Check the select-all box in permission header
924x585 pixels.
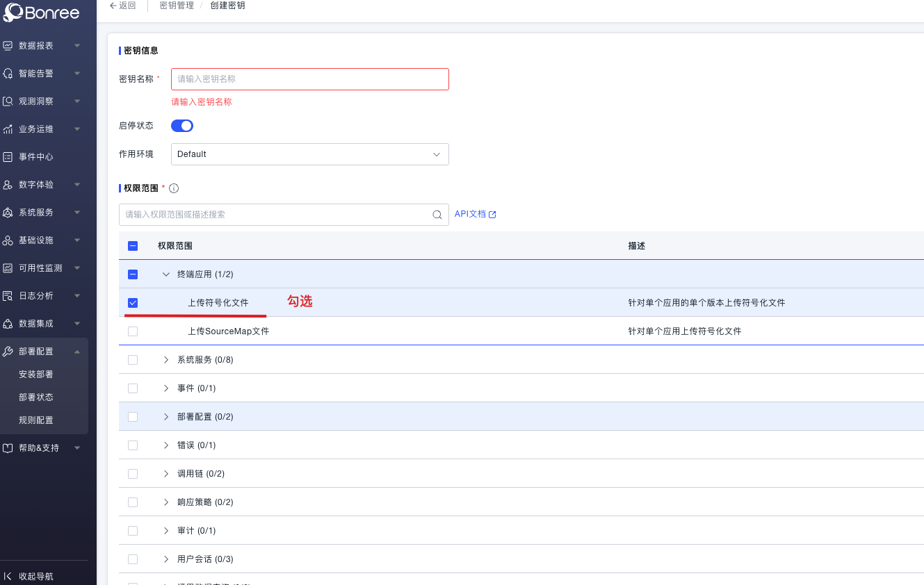click(132, 245)
